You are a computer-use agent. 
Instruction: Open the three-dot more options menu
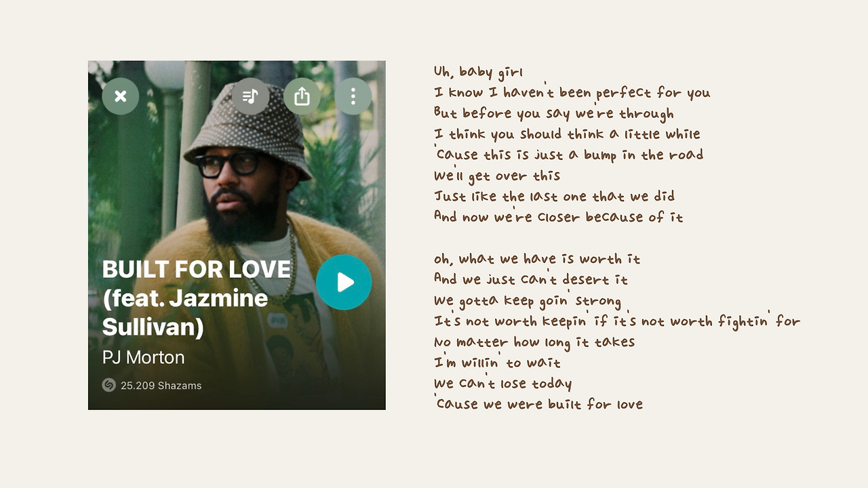click(x=353, y=96)
